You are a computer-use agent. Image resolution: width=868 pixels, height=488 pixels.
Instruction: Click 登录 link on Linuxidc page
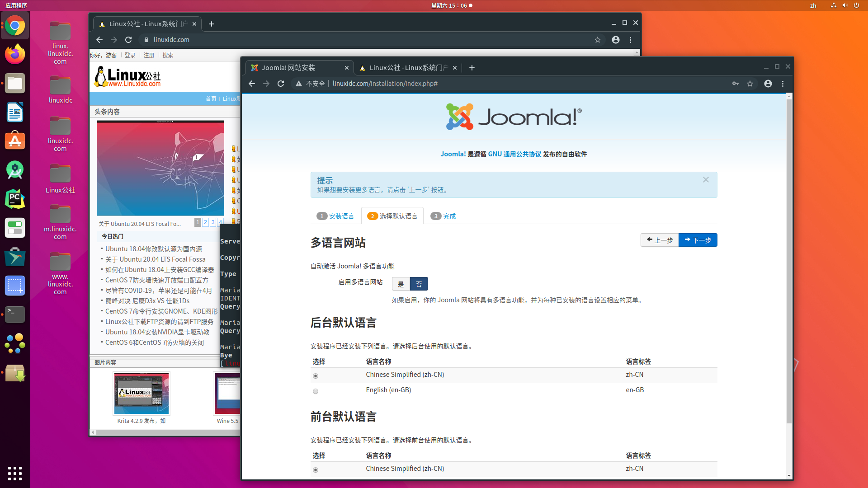[x=130, y=55]
